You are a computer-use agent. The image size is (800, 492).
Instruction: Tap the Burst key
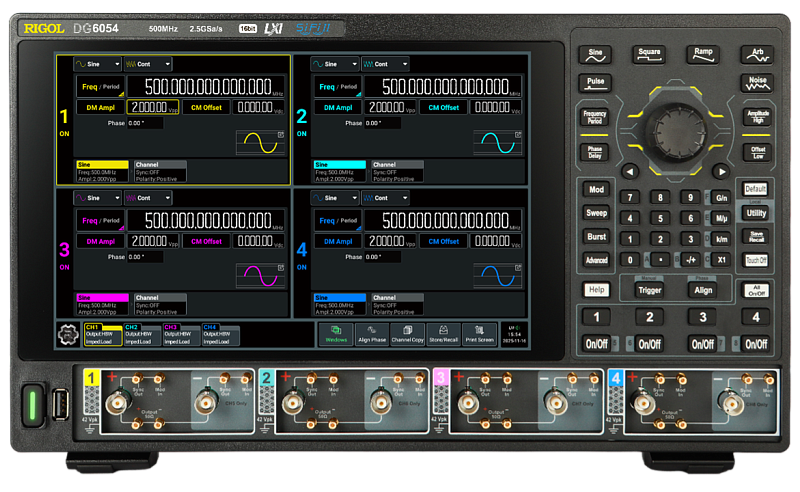(596, 237)
